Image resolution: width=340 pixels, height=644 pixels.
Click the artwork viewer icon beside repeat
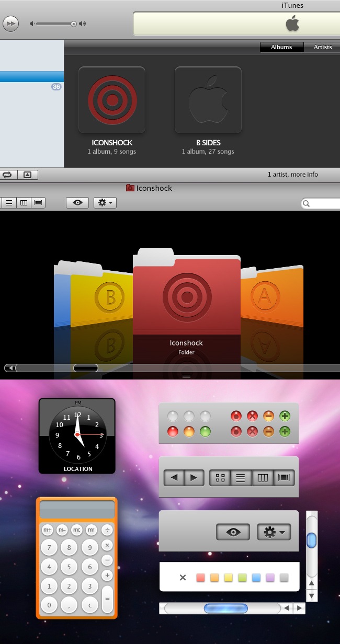point(28,175)
